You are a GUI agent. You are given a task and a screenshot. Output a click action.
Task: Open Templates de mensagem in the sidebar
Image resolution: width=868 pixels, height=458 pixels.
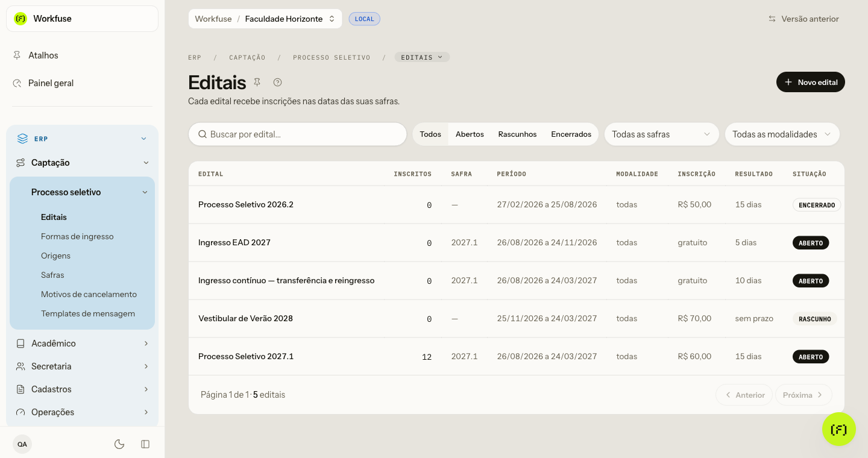tap(88, 313)
